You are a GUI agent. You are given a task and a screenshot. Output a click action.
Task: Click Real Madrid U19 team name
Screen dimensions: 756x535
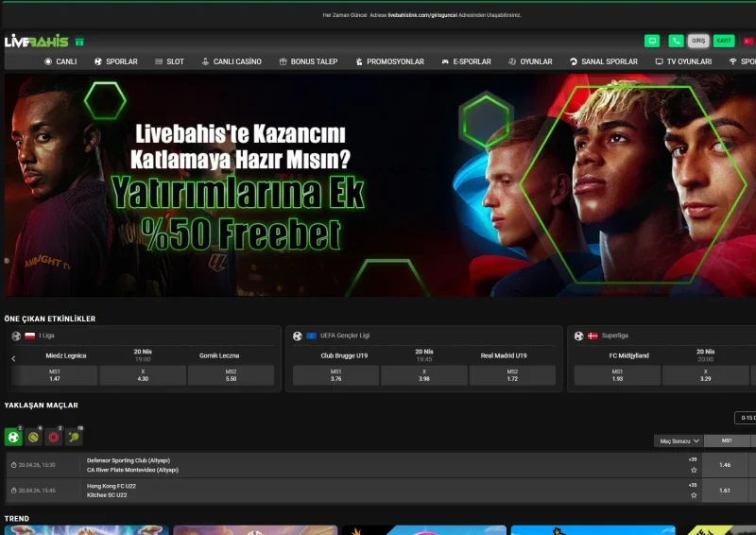(x=504, y=355)
